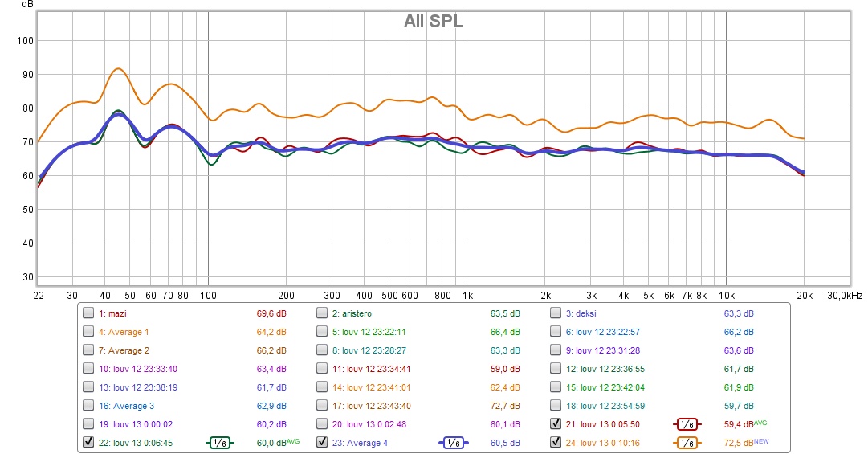
Task: Click the '64,2 dB' value for Average 1
Action: (x=271, y=332)
